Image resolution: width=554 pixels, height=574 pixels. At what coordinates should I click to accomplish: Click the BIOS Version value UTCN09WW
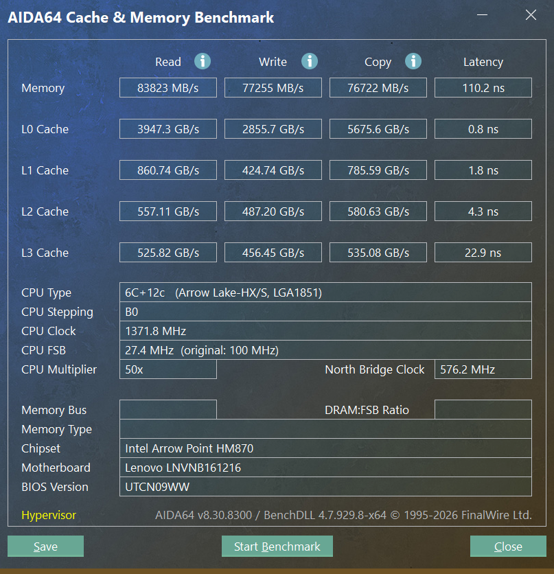326,487
